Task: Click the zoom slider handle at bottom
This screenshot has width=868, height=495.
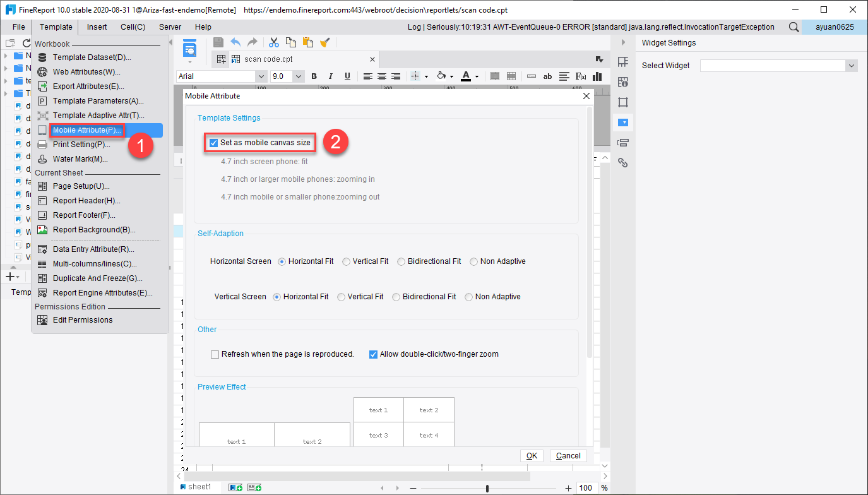Action: click(487, 488)
